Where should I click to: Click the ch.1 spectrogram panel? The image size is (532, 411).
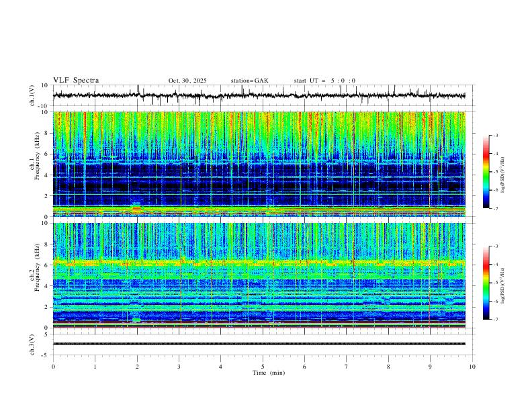click(x=259, y=164)
